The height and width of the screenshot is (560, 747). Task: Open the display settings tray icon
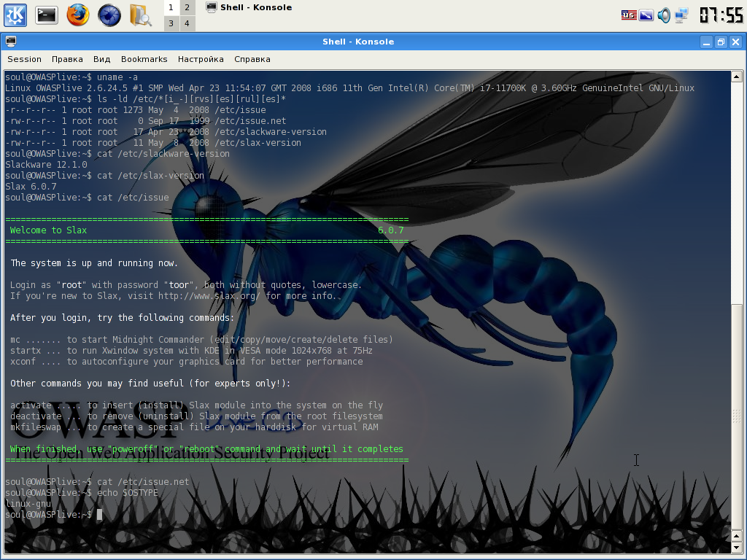646,15
